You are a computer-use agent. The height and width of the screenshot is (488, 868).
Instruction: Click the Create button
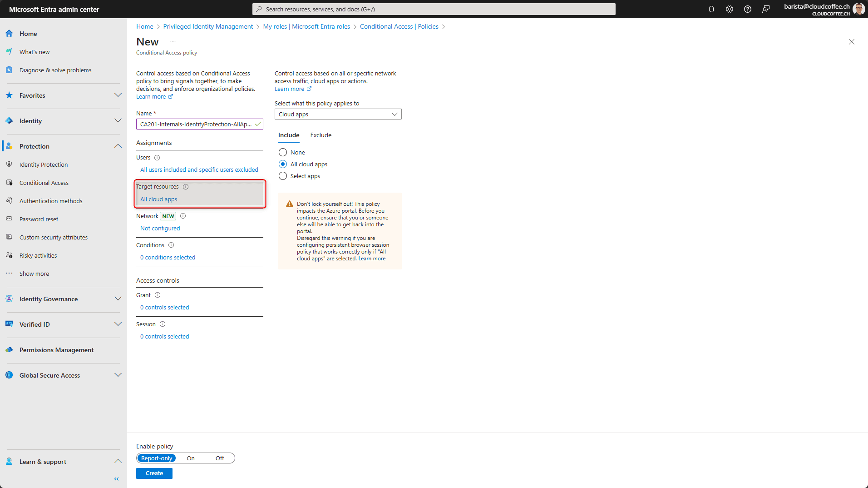tap(154, 473)
